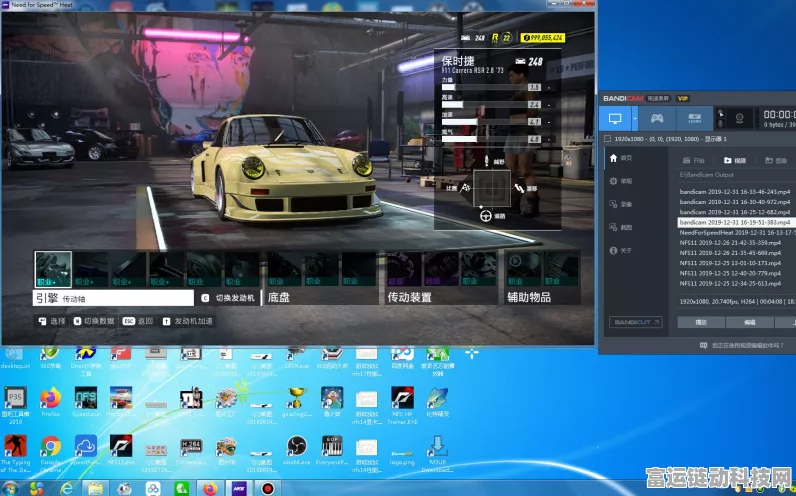Image resolution: width=796 pixels, height=496 pixels.
Task: Click the 播放 play button in Bandicam
Action: click(x=701, y=322)
